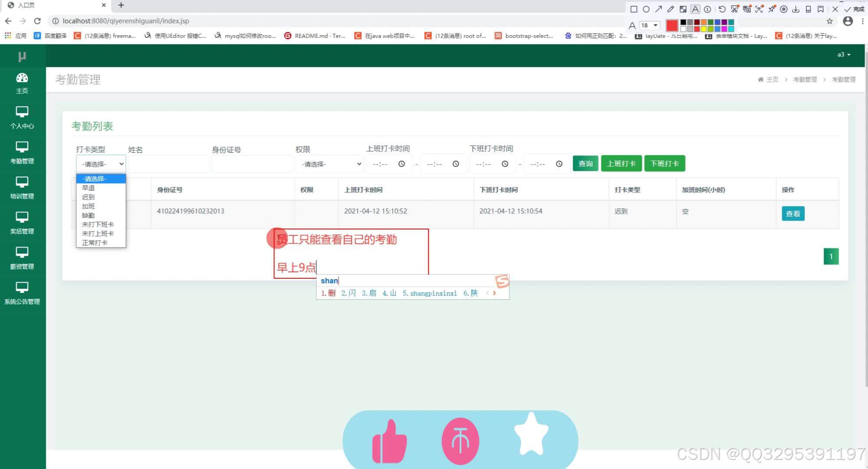Screen dimensions: 868x469
Task: Click the 下班打卡 button
Action: point(664,163)
